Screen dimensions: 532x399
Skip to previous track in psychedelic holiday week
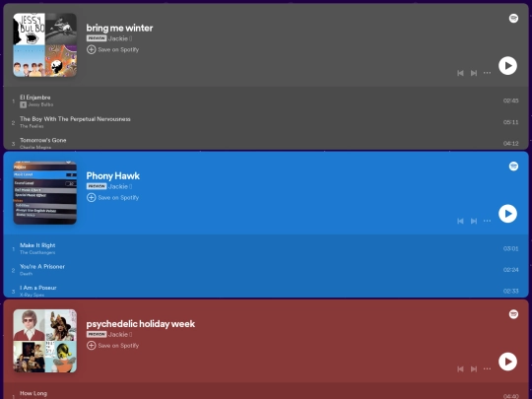[x=460, y=368]
